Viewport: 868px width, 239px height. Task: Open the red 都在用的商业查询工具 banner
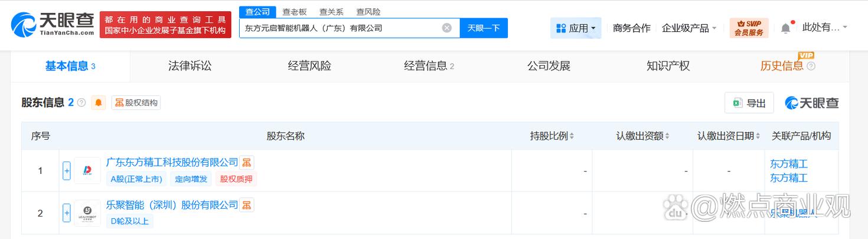[165, 24]
